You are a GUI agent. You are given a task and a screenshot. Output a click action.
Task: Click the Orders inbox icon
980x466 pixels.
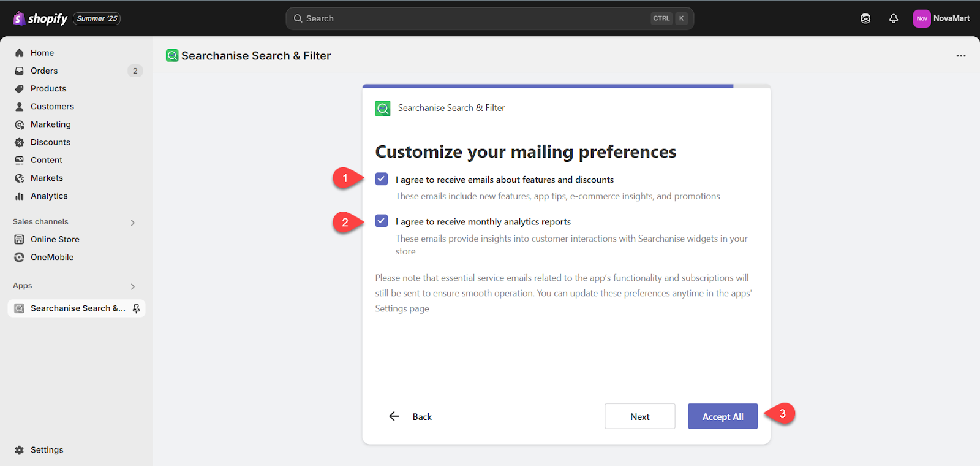point(20,71)
